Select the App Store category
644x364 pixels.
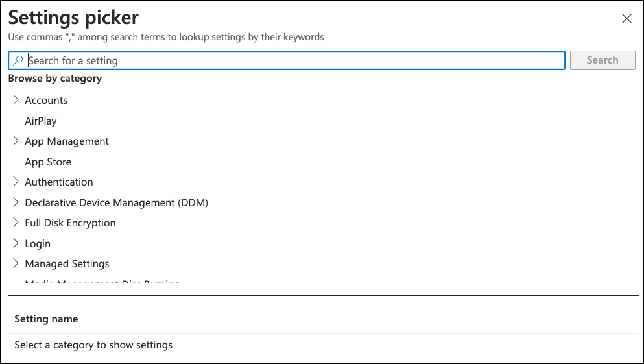point(48,162)
